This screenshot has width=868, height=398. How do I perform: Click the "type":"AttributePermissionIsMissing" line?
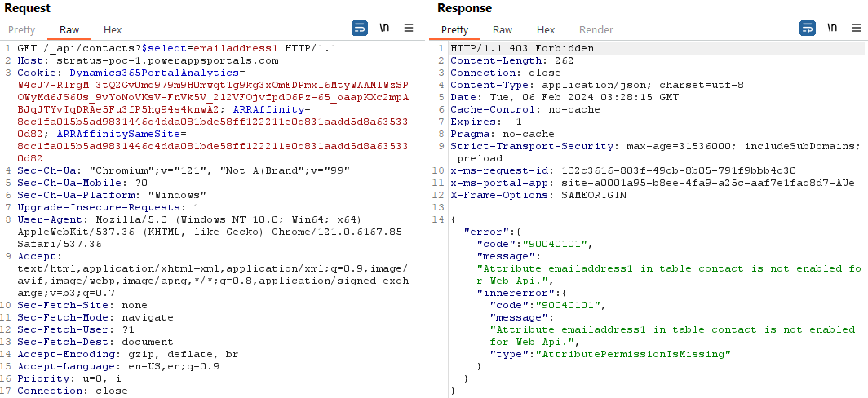tap(610, 354)
